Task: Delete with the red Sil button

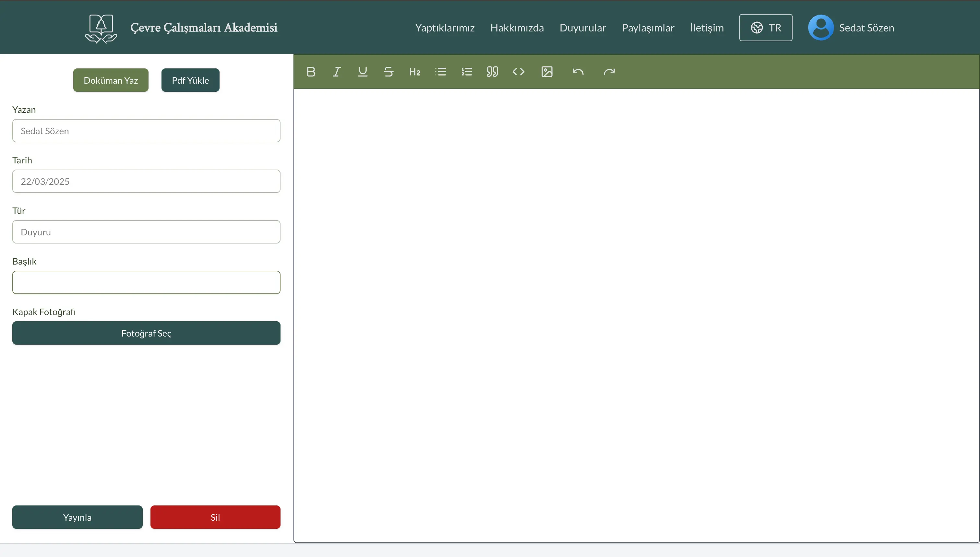Action: (215, 517)
